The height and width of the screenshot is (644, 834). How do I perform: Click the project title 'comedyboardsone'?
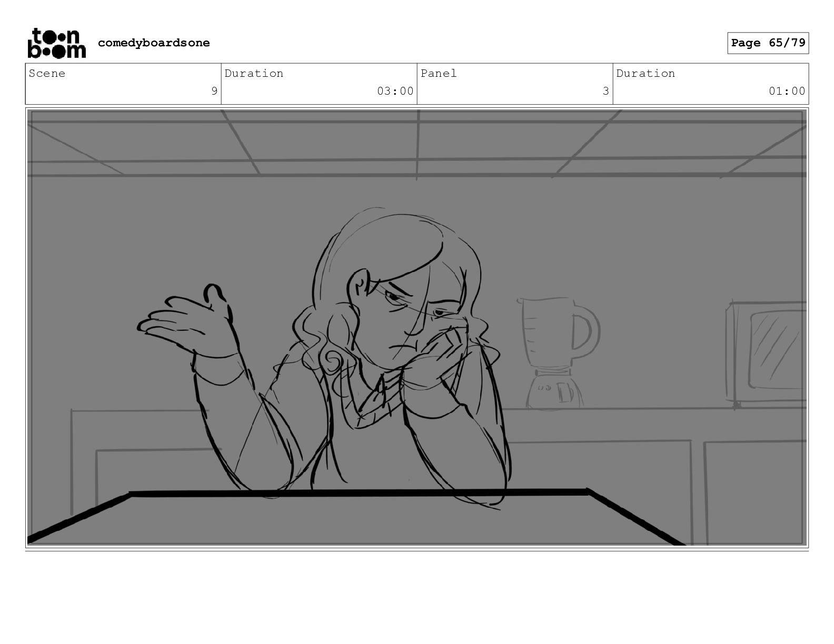pos(154,43)
